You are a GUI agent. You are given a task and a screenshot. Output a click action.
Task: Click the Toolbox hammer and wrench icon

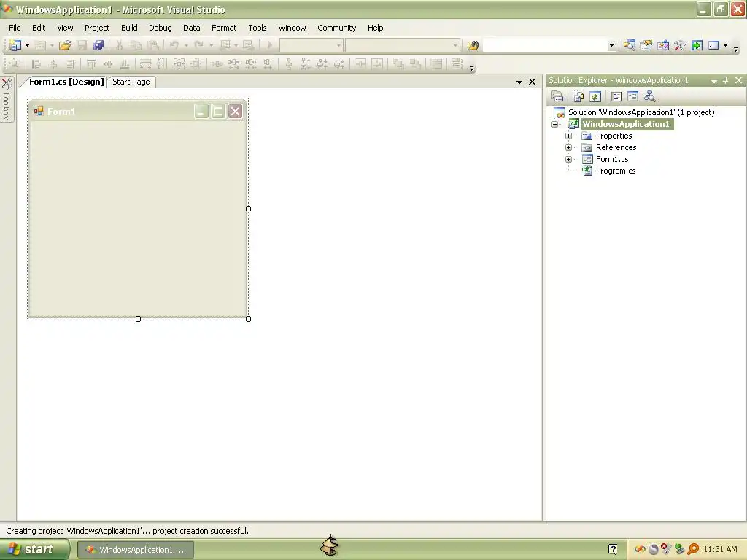click(679, 45)
